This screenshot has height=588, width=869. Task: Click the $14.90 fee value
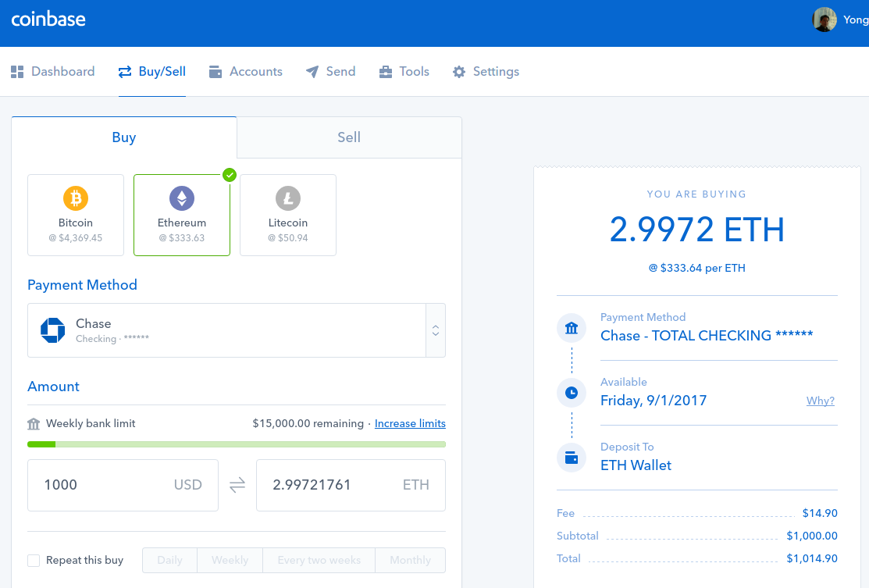coord(820,513)
